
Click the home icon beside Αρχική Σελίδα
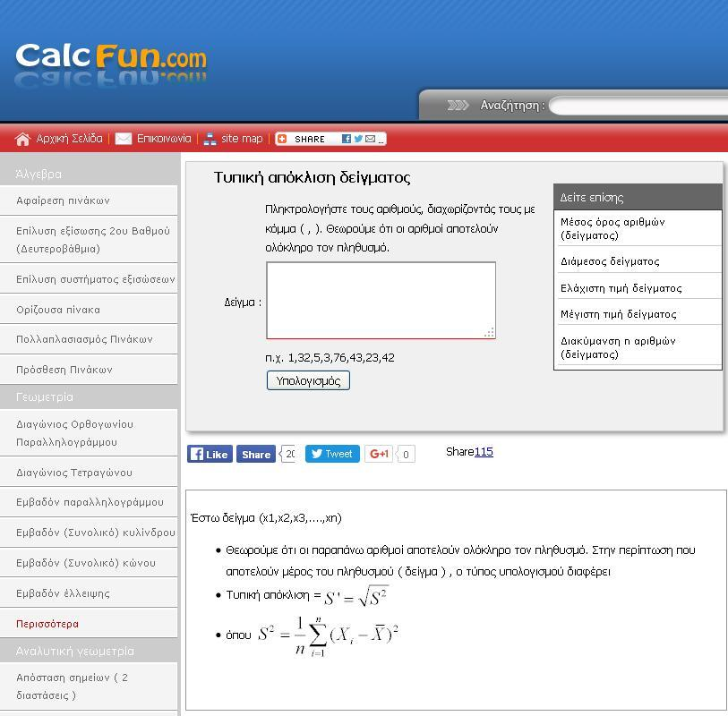(x=22, y=139)
